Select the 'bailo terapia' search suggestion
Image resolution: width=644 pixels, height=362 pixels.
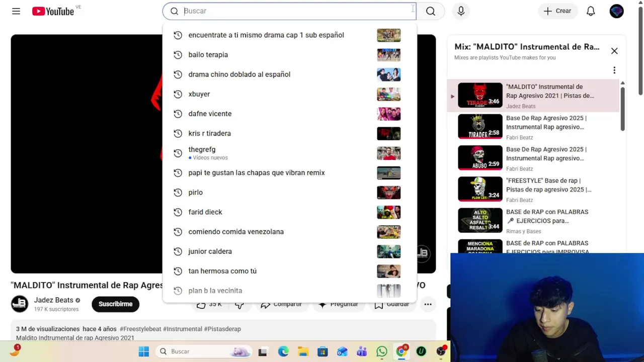pos(289,55)
